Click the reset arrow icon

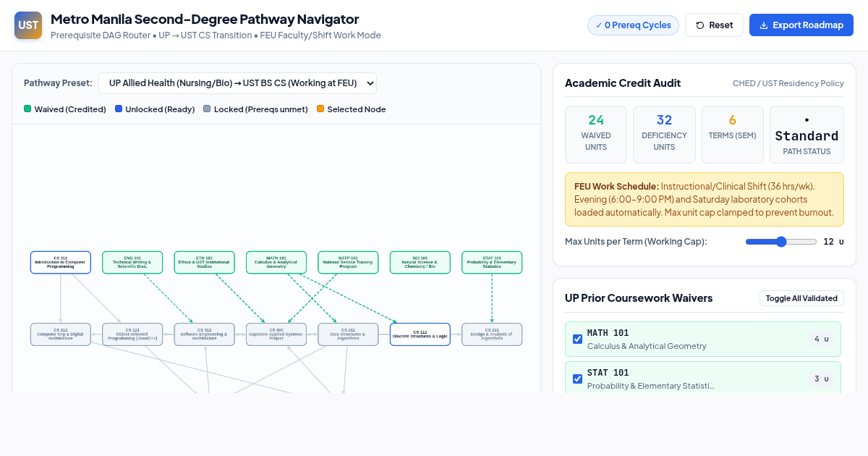point(699,25)
